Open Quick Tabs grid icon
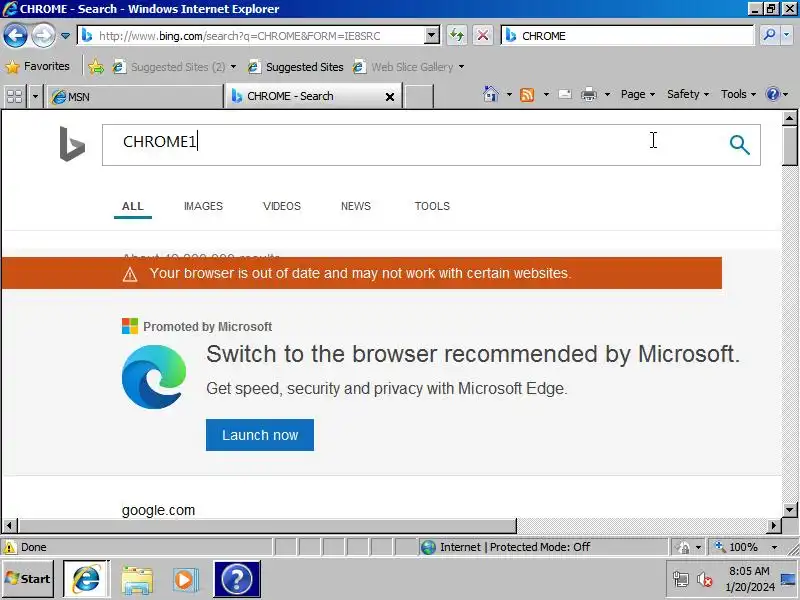Viewport: 800px width, 600px height. click(x=14, y=96)
